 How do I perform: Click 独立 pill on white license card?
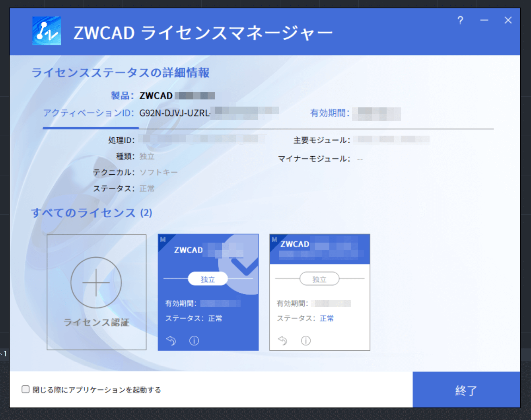319,279
